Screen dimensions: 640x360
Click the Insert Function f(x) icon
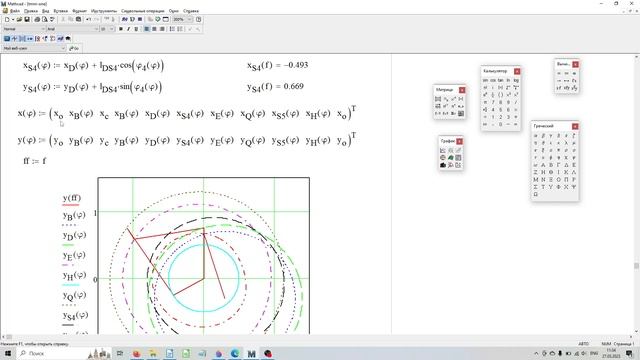(x=124, y=19)
